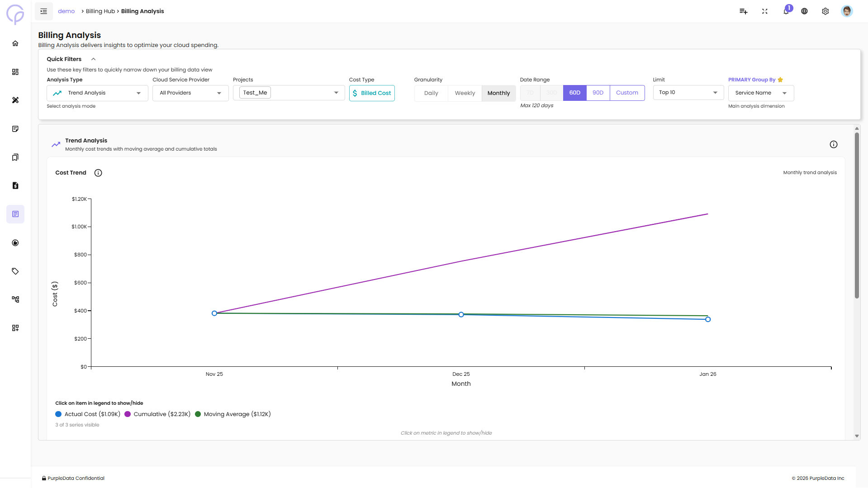Screen dimensions: 868x488
Task: Click the notification bell icon
Action: point(786,11)
